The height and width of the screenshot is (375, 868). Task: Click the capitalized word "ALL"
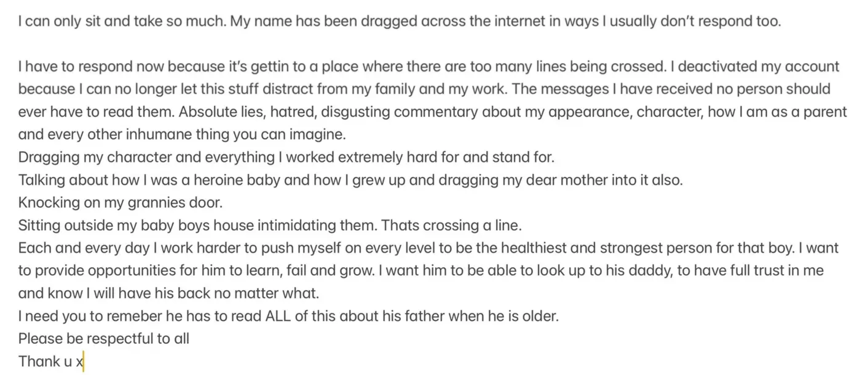coord(278,316)
